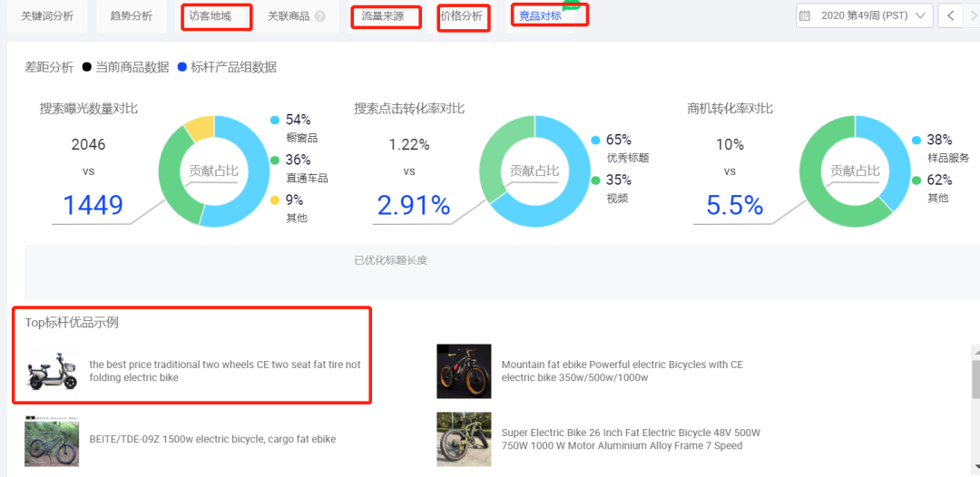Viewport: 980px width, 477px height.
Task: Click the 搜索点击转化率对比 donut chart
Action: click(534, 171)
